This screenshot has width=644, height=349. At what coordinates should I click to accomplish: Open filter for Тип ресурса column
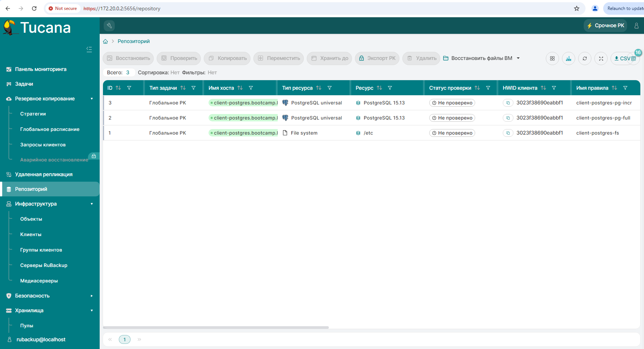coord(330,88)
